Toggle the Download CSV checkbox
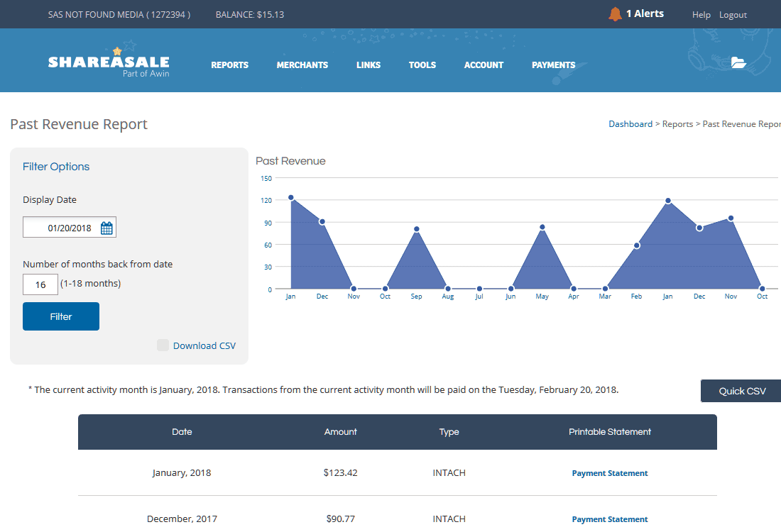 tap(163, 345)
